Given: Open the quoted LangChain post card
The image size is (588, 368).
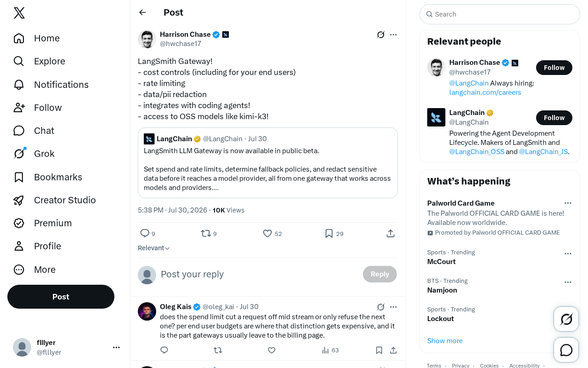Looking at the screenshot, I should tap(268, 163).
